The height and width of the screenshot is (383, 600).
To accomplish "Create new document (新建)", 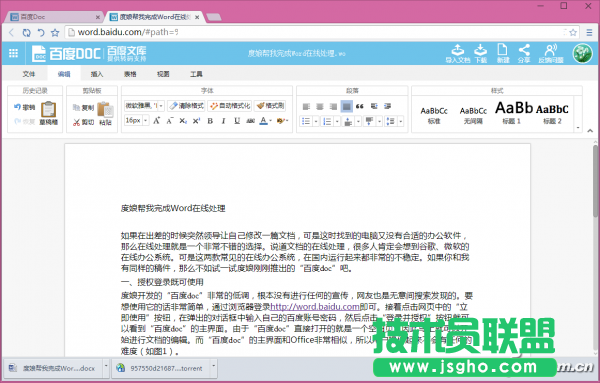I will tap(503, 54).
